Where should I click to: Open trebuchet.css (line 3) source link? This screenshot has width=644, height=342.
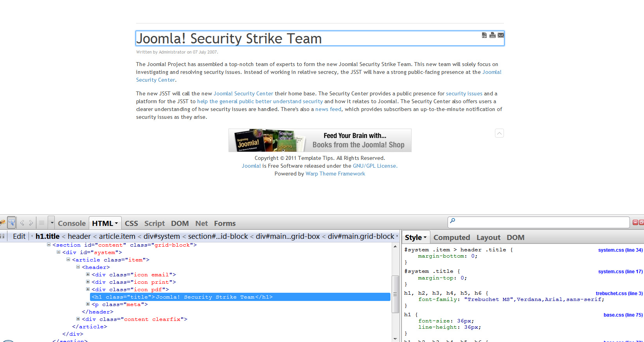[619, 294]
